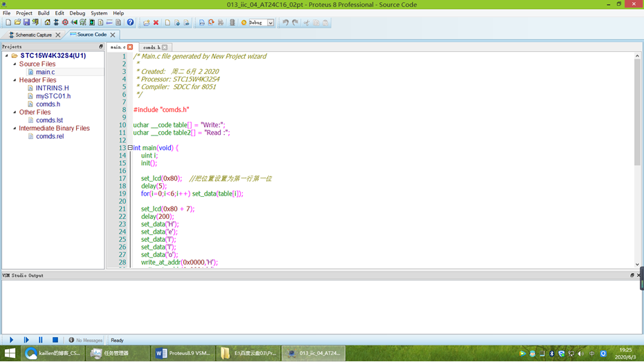
Task: Click the Paste toolbar icon
Action: (325, 23)
